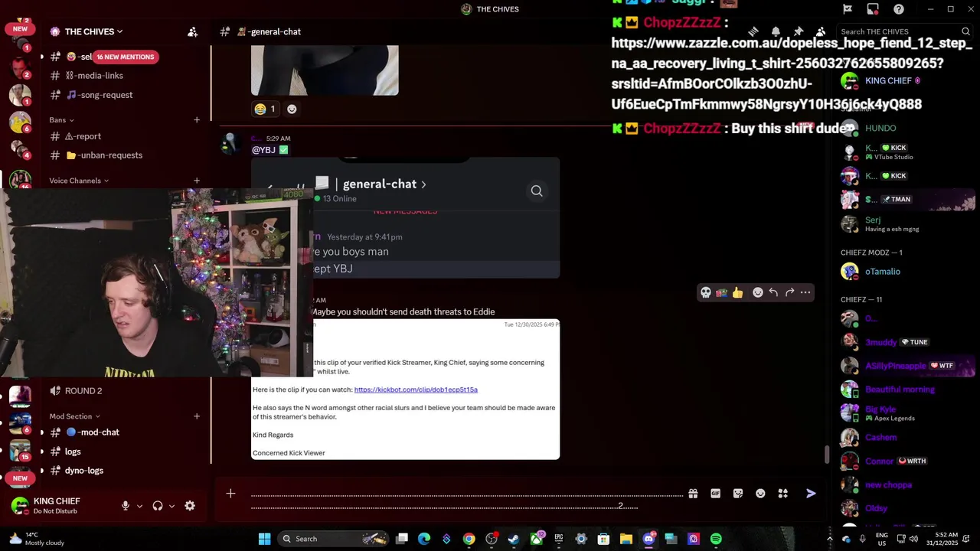
Task: Forward the hovered message
Action: [x=789, y=292]
